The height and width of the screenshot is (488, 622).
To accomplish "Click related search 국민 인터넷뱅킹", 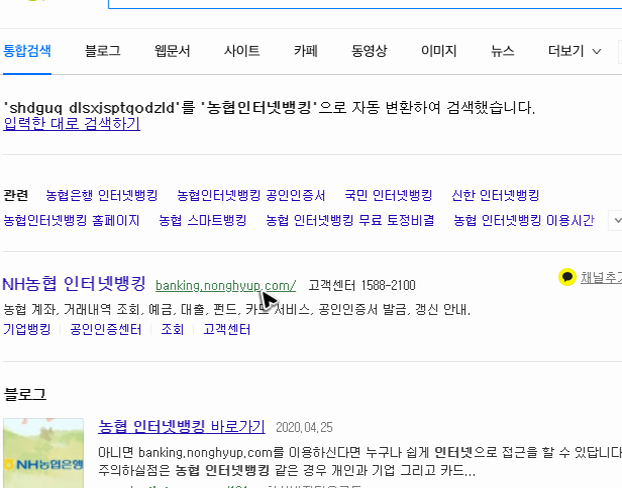I will click(x=388, y=195).
